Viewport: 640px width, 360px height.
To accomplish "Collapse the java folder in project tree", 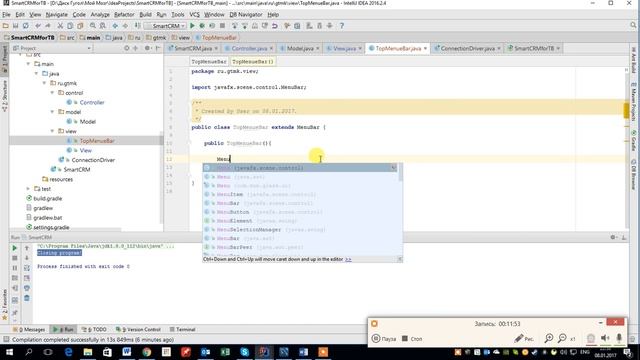I will (36, 73).
